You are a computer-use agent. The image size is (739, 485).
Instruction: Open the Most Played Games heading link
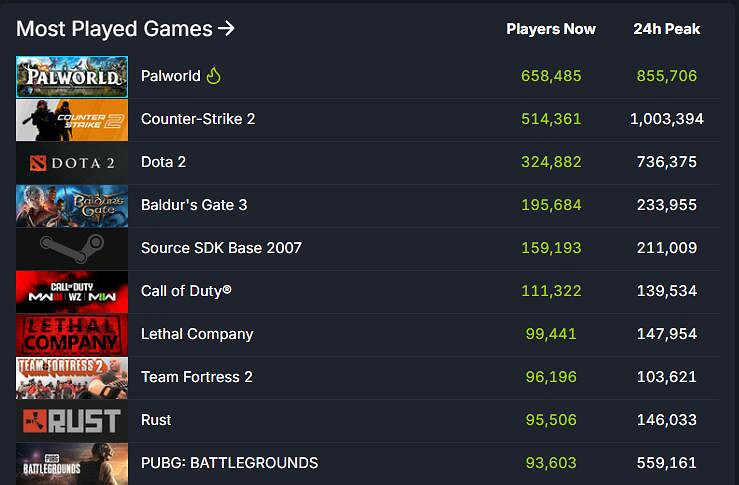126,29
